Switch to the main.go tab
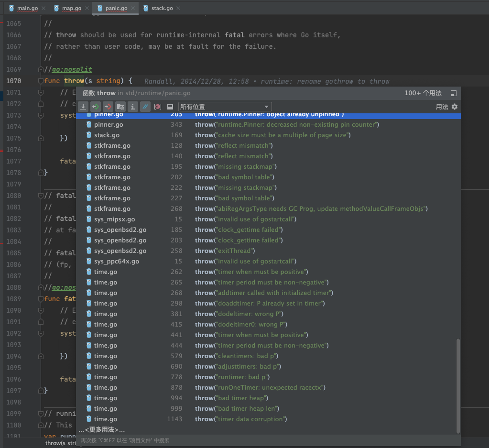This screenshot has width=489, height=448. coord(27,9)
